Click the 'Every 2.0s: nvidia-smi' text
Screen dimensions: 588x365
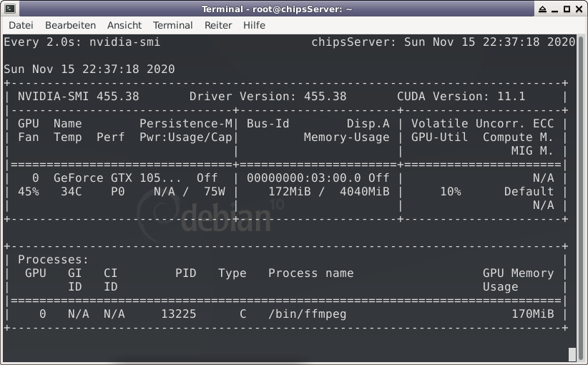click(82, 42)
